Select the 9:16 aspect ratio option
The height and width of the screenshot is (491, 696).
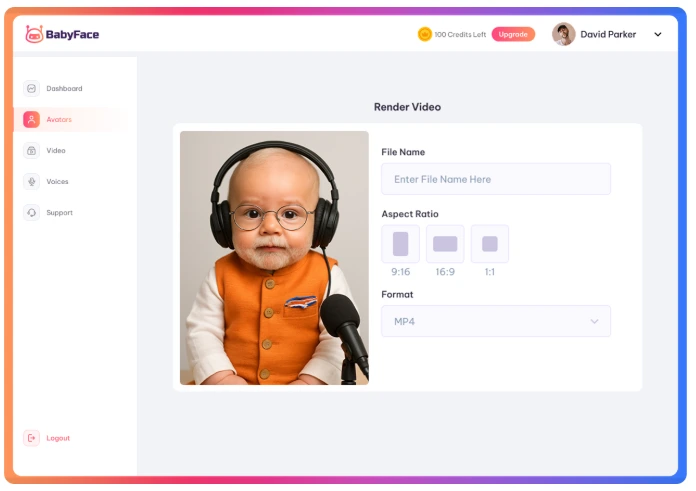400,244
